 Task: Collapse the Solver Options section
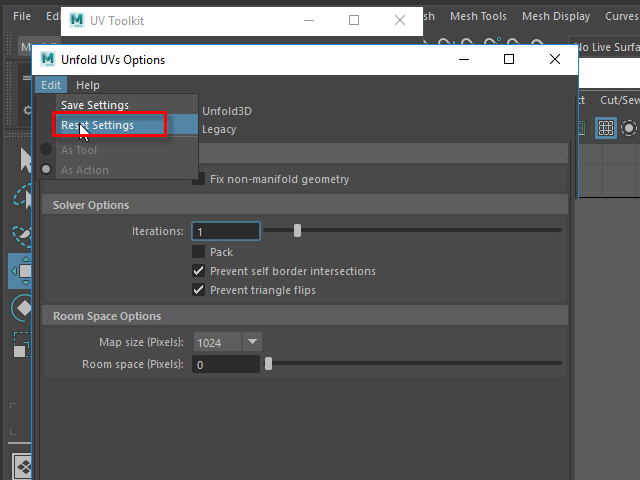pos(91,205)
